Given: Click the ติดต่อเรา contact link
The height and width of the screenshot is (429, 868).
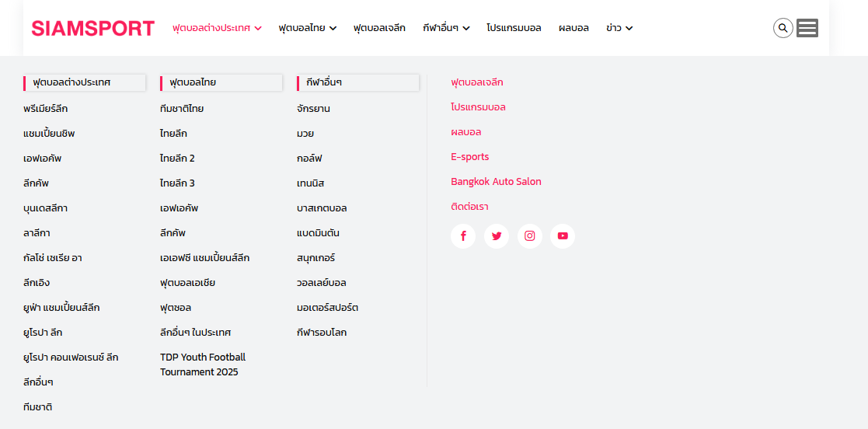Looking at the screenshot, I should point(469,207).
